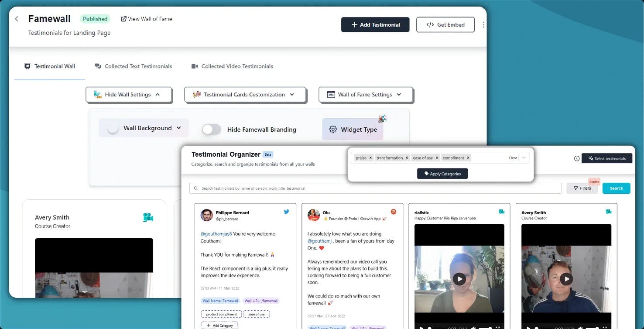Click the video icon on the rialistic card
644x329 pixels.
(501, 212)
